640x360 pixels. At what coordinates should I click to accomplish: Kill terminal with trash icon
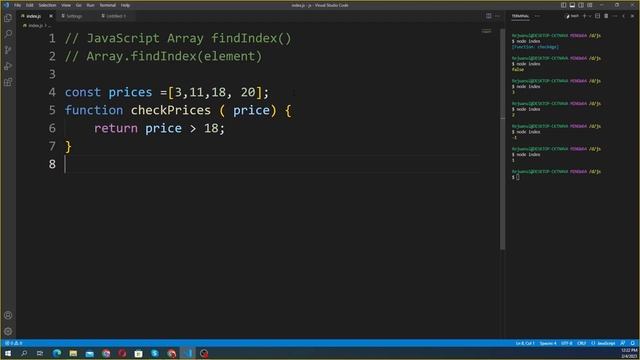(606, 16)
